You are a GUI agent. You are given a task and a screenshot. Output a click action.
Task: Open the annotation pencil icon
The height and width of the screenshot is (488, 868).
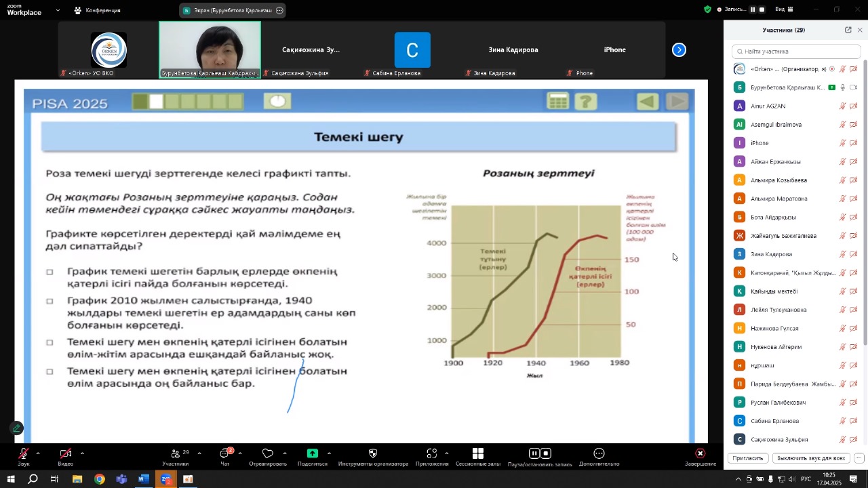(x=16, y=428)
